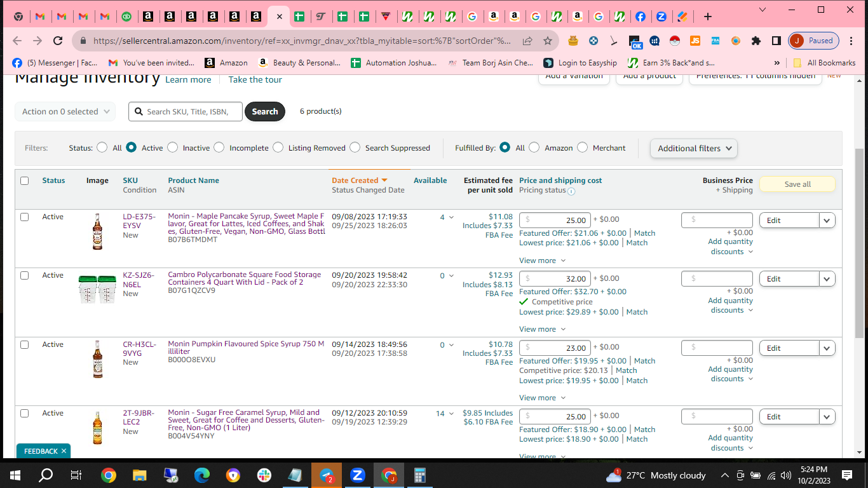
Task: Open the Edit dropdown arrow for Cambro containers
Action: tap(827, 279)
